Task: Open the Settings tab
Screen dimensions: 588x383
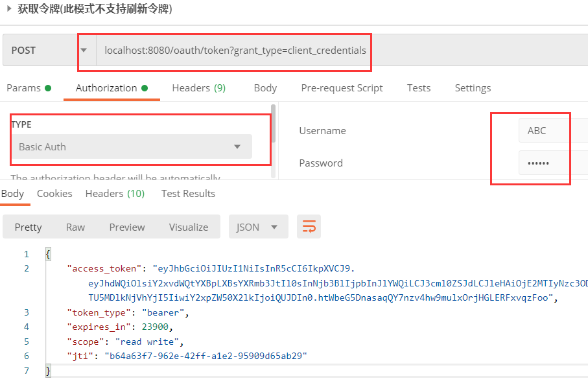Action: click(473, 88)
